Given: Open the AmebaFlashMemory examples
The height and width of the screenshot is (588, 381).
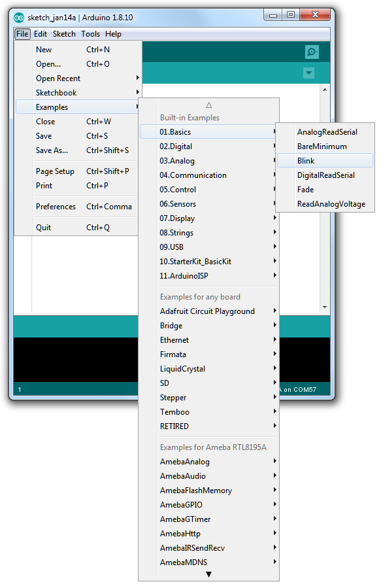Looking at the screenshot, I should (x=208, y=490).
